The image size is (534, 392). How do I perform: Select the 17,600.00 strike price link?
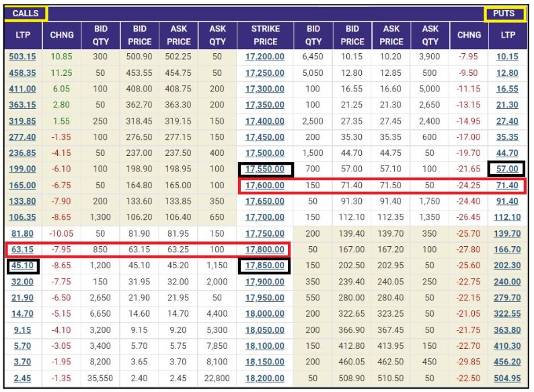(x=264, y=185)
